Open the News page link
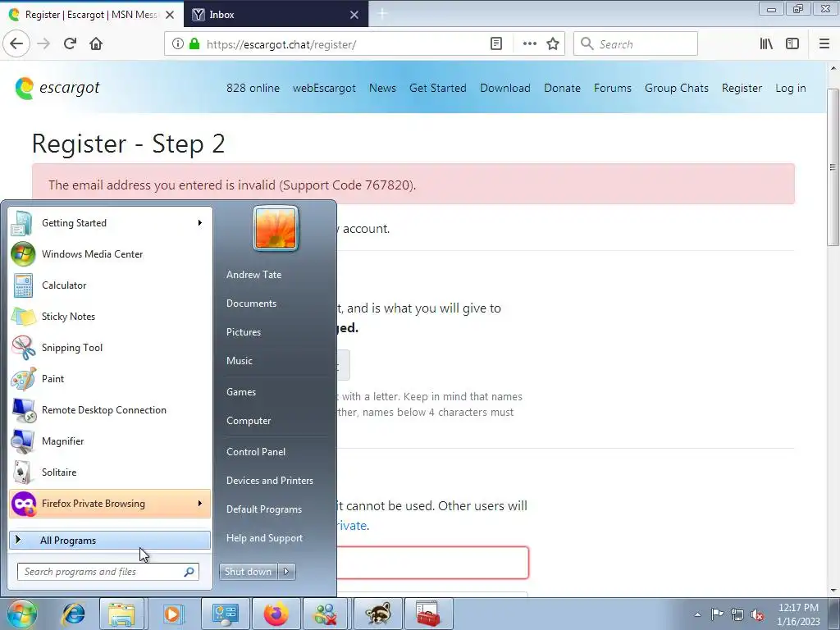This screenshot has height=630, width=840. (x=382, y=88)
